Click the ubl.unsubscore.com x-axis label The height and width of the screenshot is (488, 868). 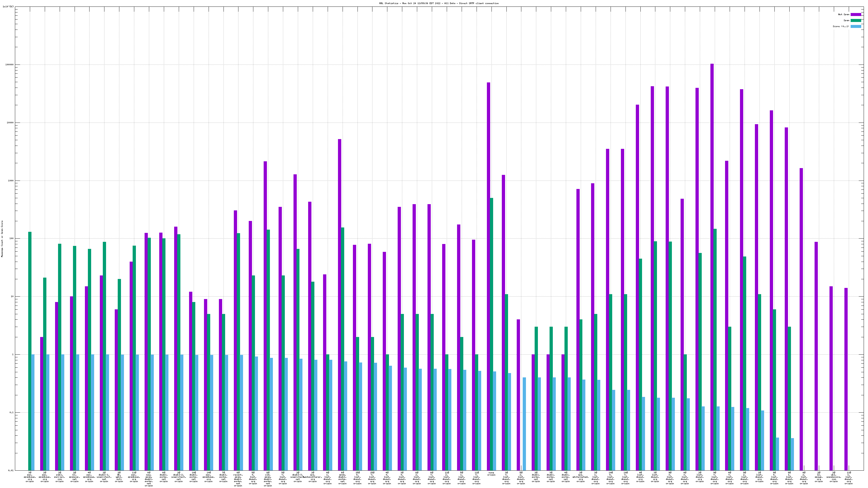[834, 477]
